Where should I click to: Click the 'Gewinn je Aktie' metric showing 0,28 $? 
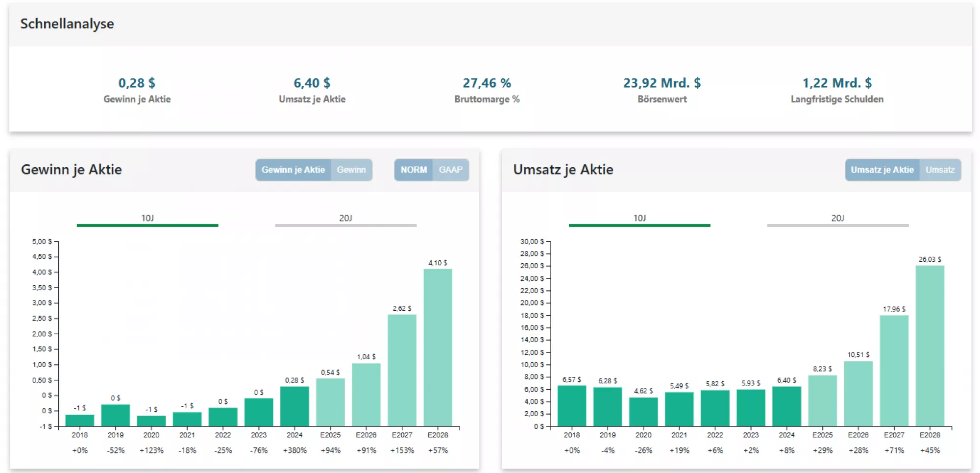(137, 90)
